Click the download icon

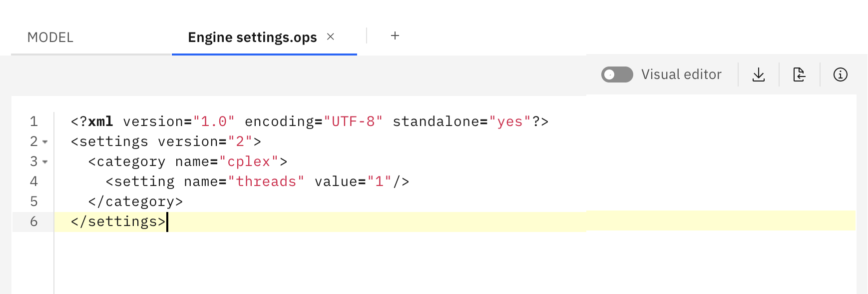point(759,74)
